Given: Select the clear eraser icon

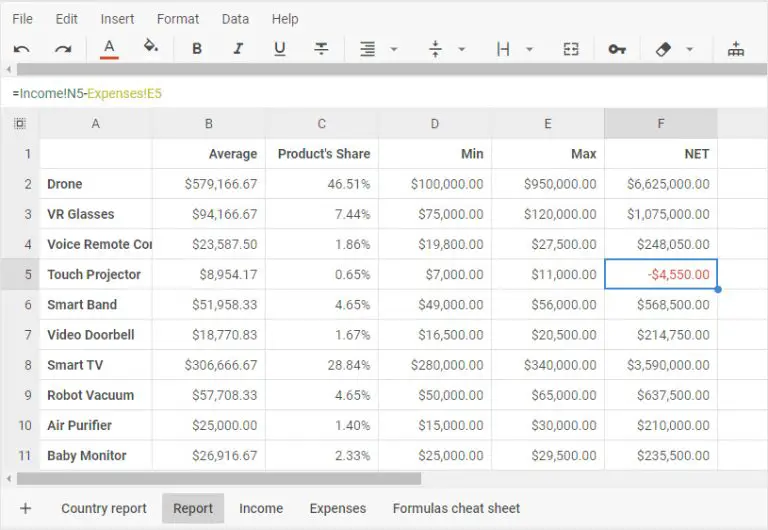Looking at the screenshot, I should click(663, 49).
